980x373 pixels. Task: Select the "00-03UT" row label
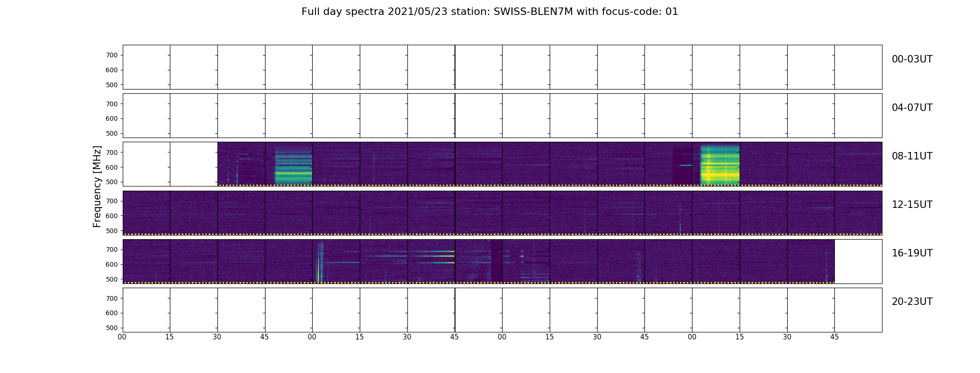912,59
